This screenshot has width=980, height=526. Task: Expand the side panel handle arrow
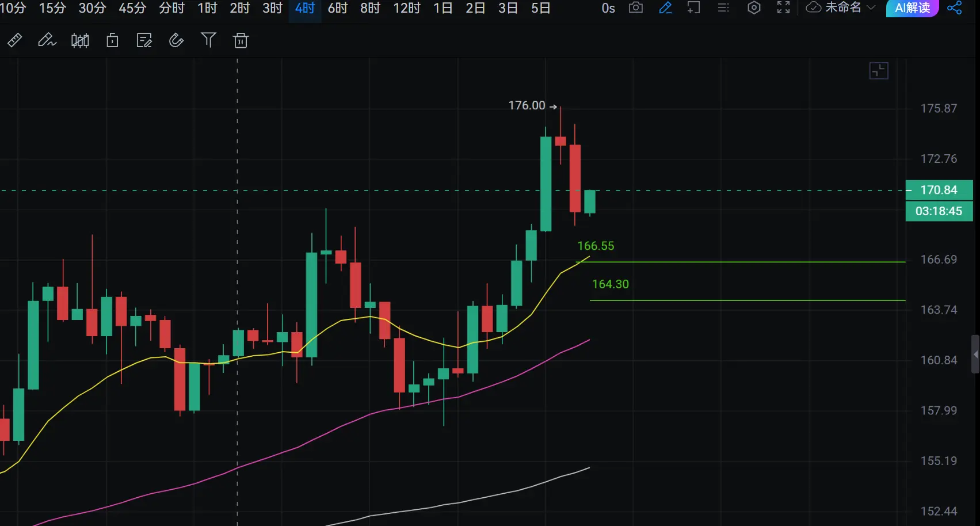point(975,355)
